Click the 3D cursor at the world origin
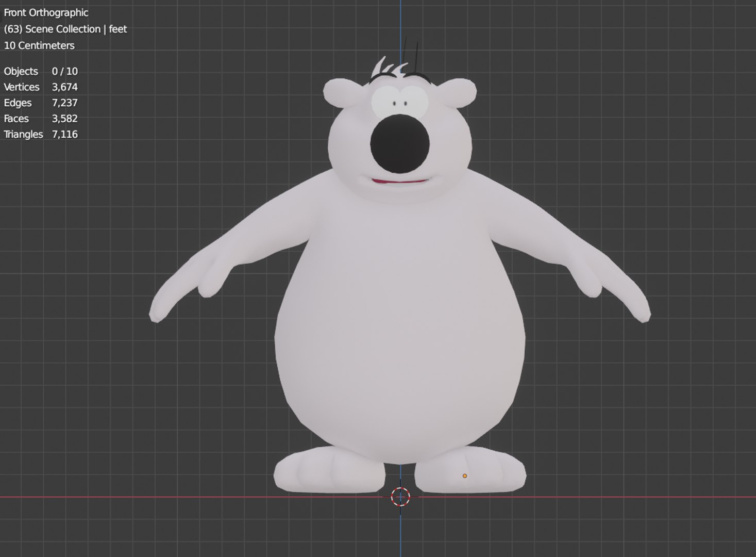This screenshot has width=756, height=557. (x=400, y=497)
